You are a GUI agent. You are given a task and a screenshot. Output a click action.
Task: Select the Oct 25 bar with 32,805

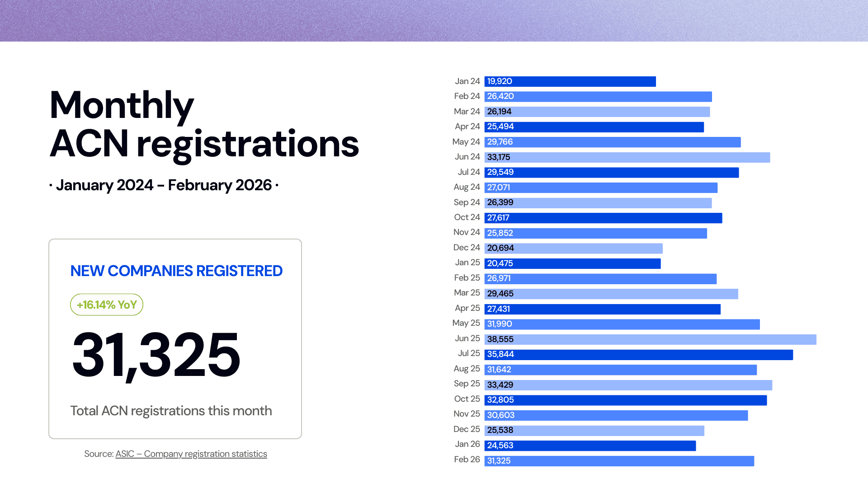[625, 400]
